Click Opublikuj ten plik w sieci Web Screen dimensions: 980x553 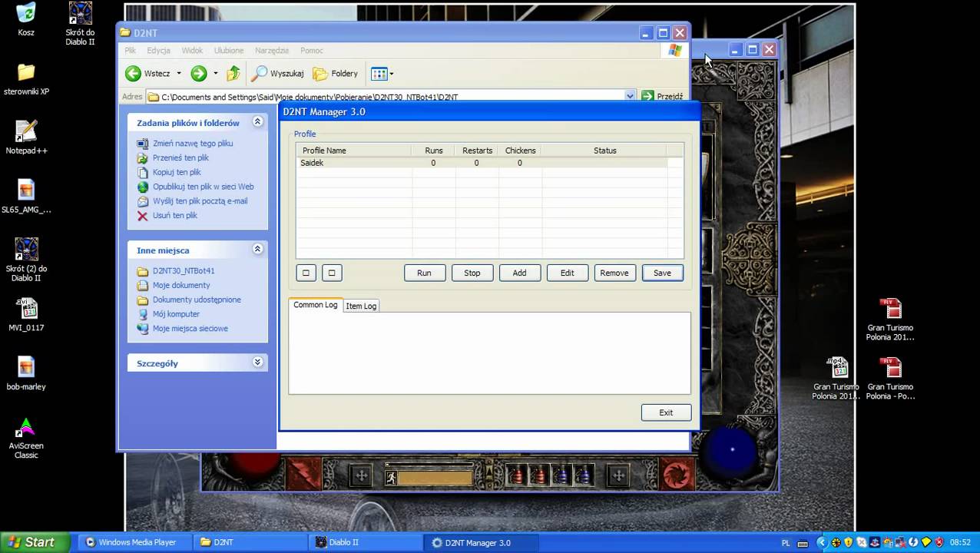pos(203,187)
